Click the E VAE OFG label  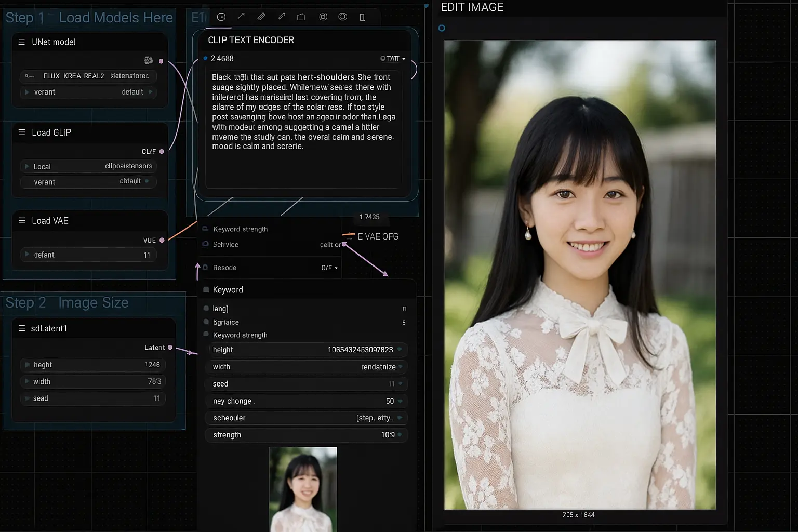pos(378,236)
